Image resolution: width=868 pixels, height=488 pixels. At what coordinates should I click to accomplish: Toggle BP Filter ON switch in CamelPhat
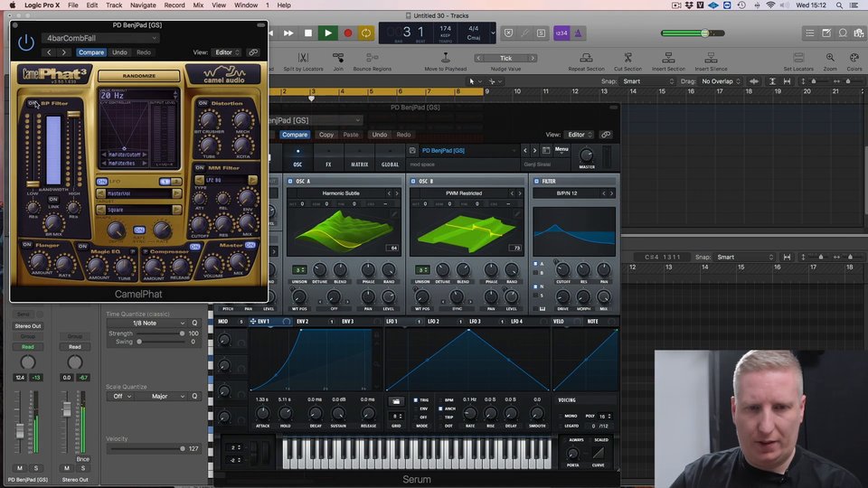(33, 103)
